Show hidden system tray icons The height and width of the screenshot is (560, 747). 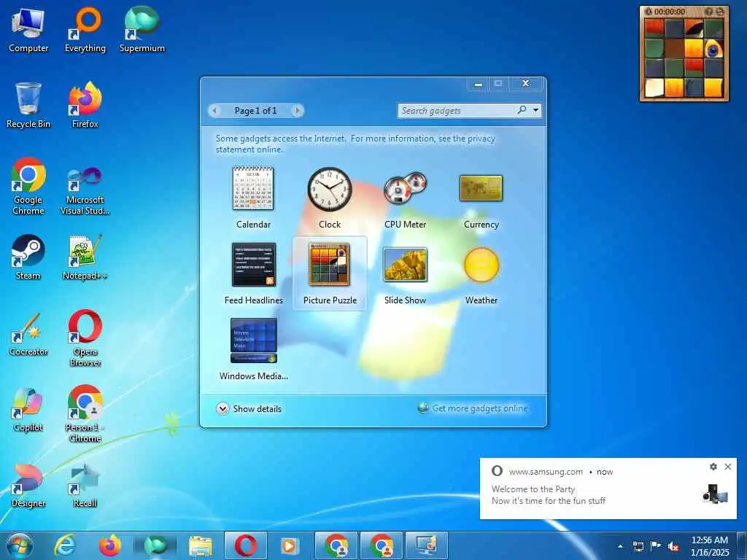[620, 546]
